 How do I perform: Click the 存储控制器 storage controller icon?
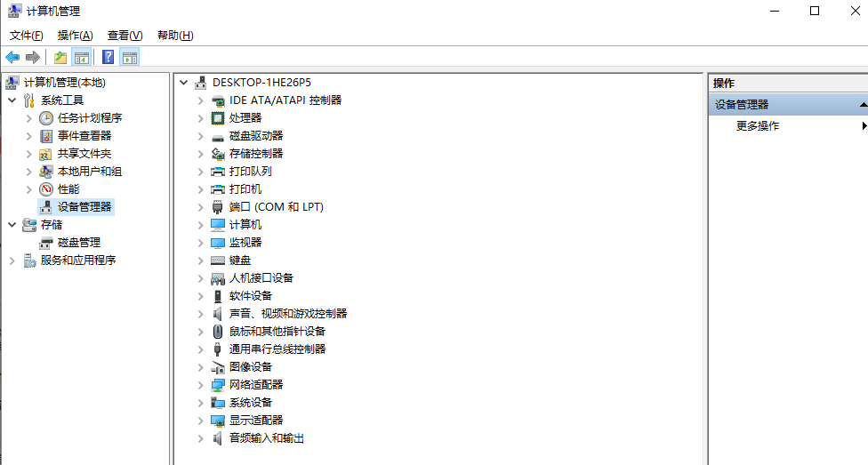[x=218, y=154]
